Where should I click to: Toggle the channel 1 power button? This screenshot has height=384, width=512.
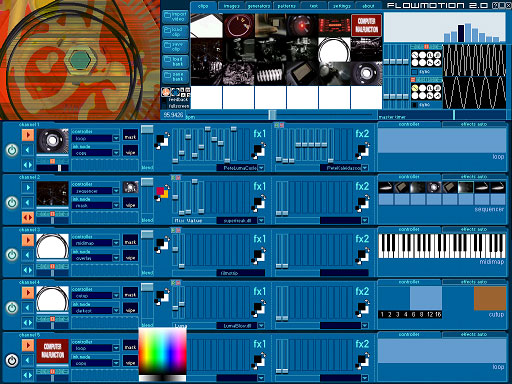pyautogui.click(x=12, y=150)
